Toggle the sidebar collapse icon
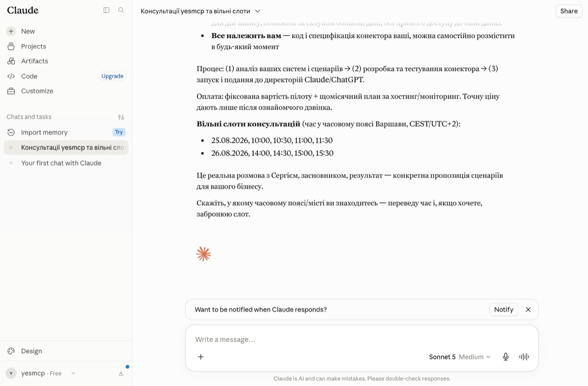 (106, 10)
